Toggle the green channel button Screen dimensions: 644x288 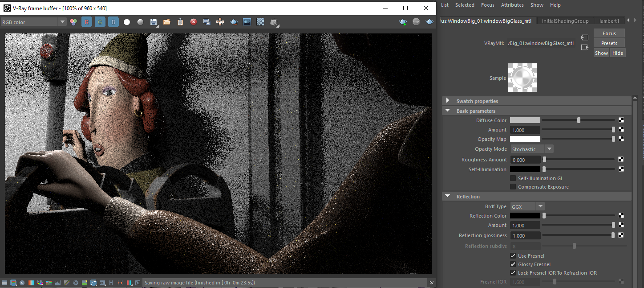[x=100, y=22]
